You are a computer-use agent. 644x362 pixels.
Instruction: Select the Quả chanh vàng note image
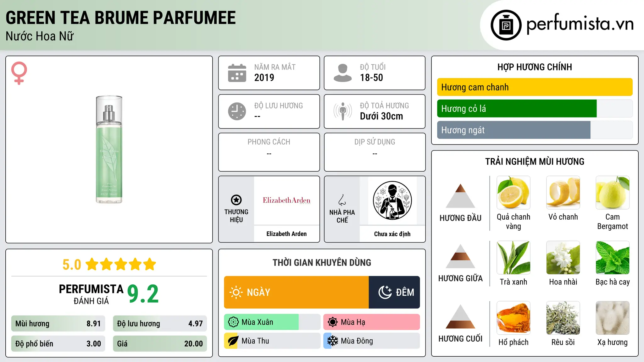coord(514,193)
